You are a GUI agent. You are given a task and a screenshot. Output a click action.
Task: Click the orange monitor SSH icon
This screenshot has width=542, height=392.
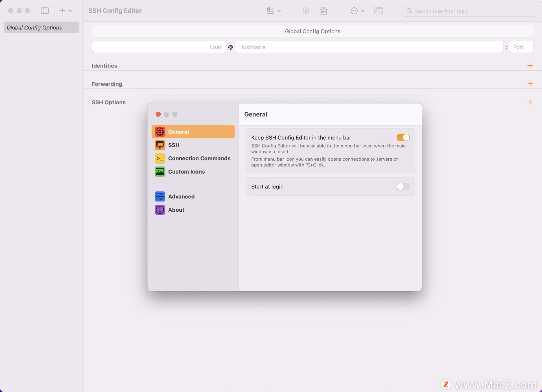coord(160,145)
